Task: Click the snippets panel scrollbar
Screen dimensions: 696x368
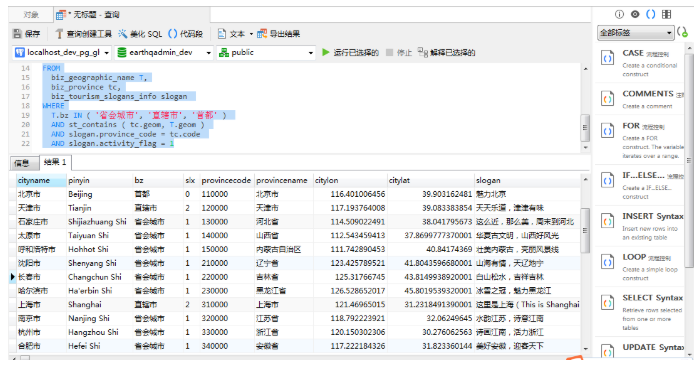Action: [x=688, y=160]
